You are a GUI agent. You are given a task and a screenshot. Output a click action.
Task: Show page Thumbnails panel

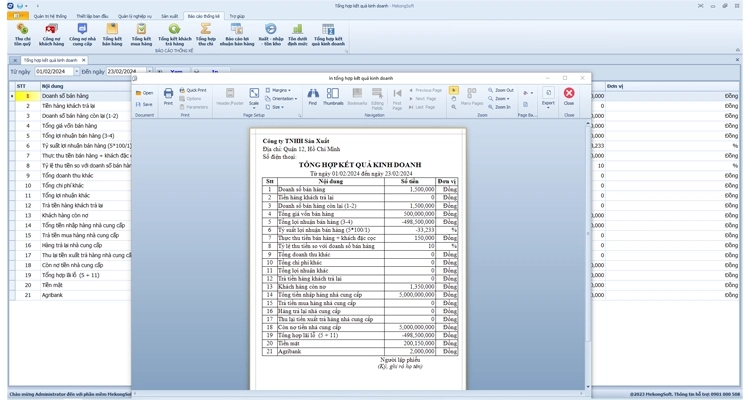coord(333,96)
